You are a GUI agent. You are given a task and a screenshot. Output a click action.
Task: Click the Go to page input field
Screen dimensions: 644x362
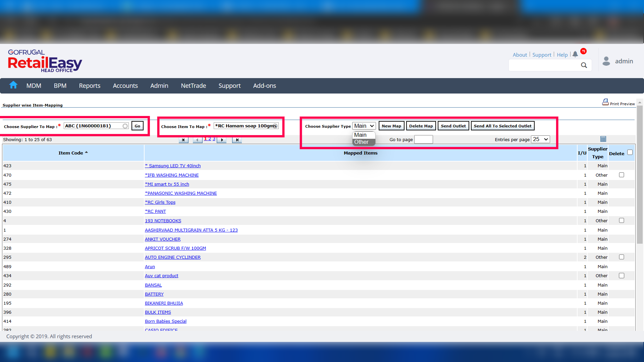(423, 140)
